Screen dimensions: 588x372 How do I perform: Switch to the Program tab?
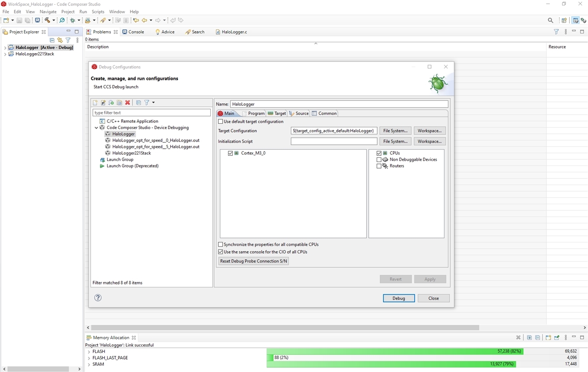pos(253,113)
